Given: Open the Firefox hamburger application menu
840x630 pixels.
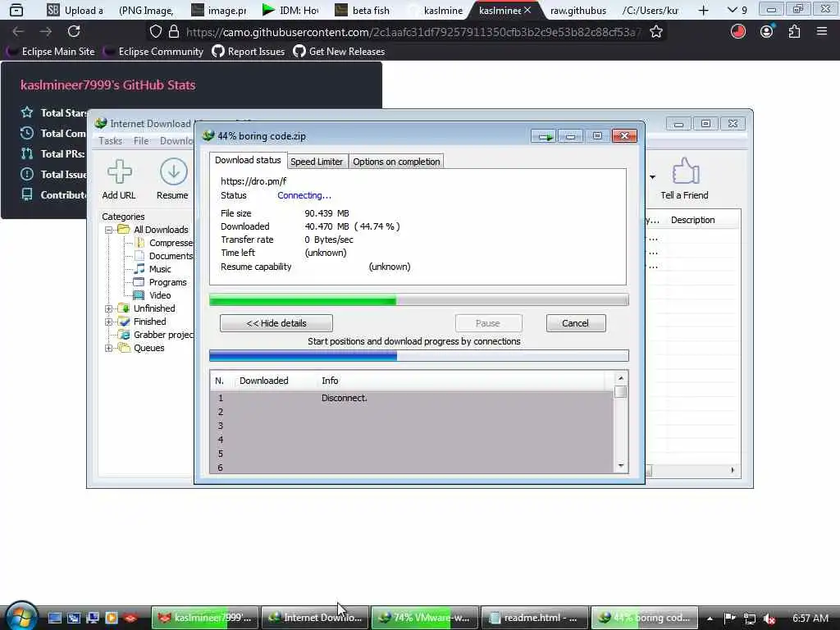Looking at the screenshot, I should point(822,32).
